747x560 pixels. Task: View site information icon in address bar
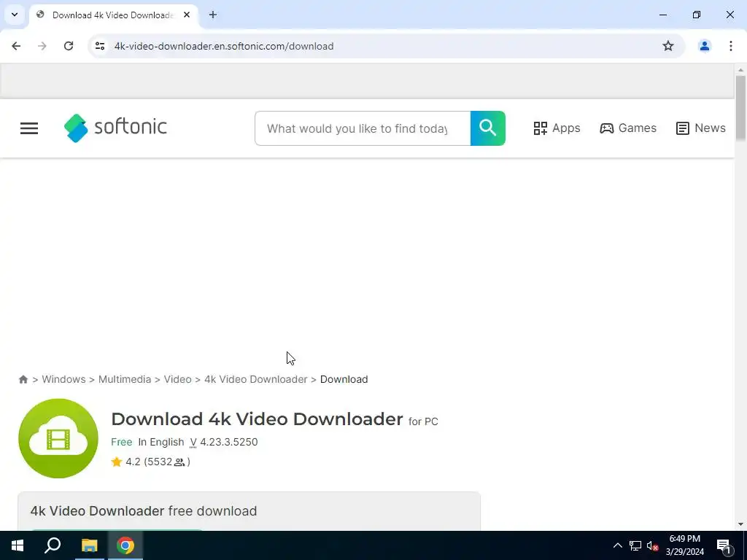(x=100, y=46)
